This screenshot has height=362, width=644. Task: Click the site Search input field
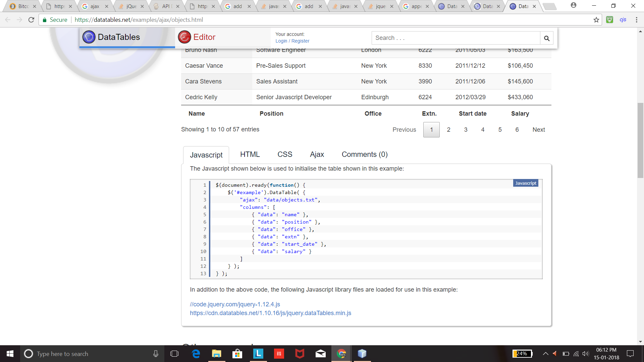click(456, 38)
